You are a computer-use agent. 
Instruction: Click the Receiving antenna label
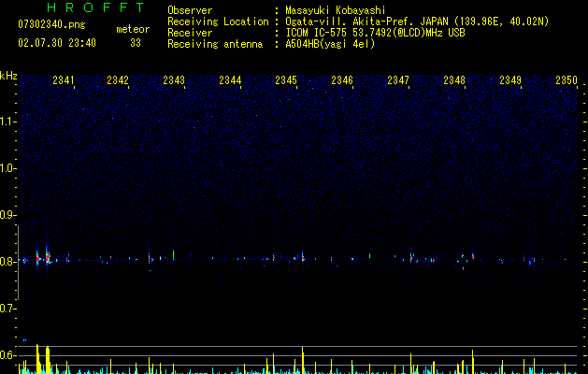pos(215,44)
